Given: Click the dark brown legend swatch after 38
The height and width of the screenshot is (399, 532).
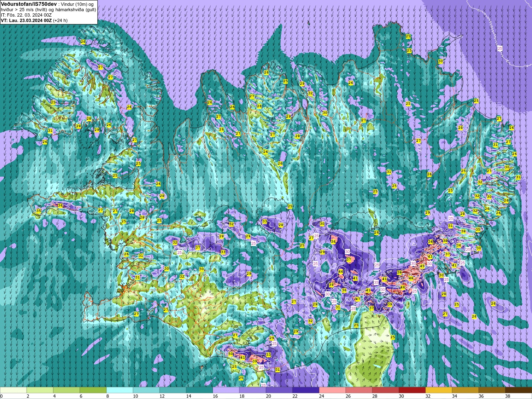Looking at the screenshot, I should coord(519,390).
